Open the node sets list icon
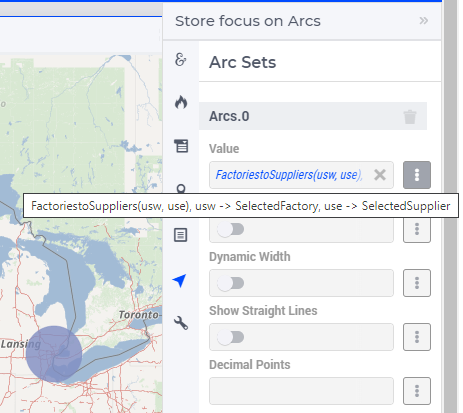Screen dimensions: 463x413 181,146
